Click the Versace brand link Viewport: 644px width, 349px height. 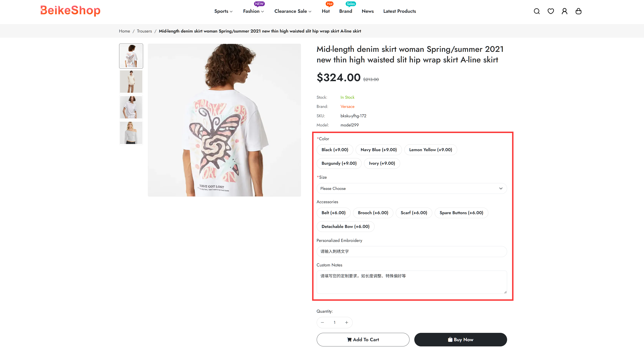(347, 106)
